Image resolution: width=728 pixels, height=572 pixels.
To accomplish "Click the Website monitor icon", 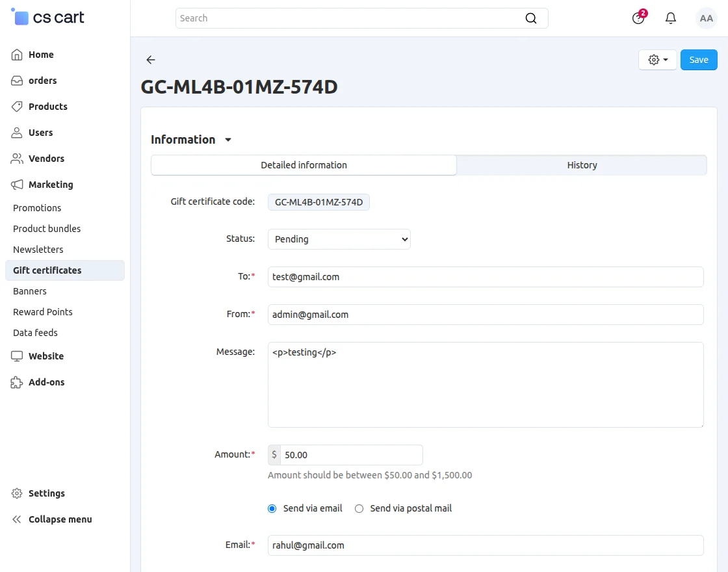I will pyautogui.click(x=17, y=356).
